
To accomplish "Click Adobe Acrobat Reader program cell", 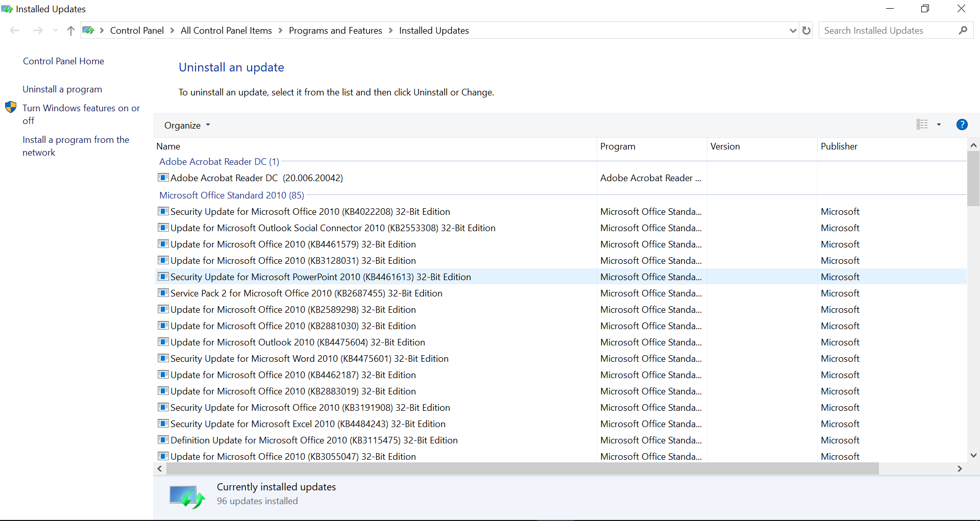I will coord(651,178).
